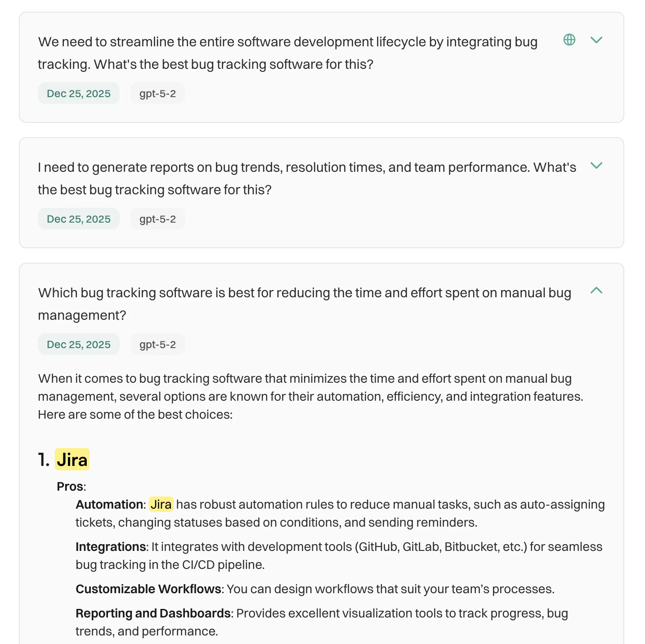Click the Pros label under Jira

pyautogui.click(x=69, y=486)
